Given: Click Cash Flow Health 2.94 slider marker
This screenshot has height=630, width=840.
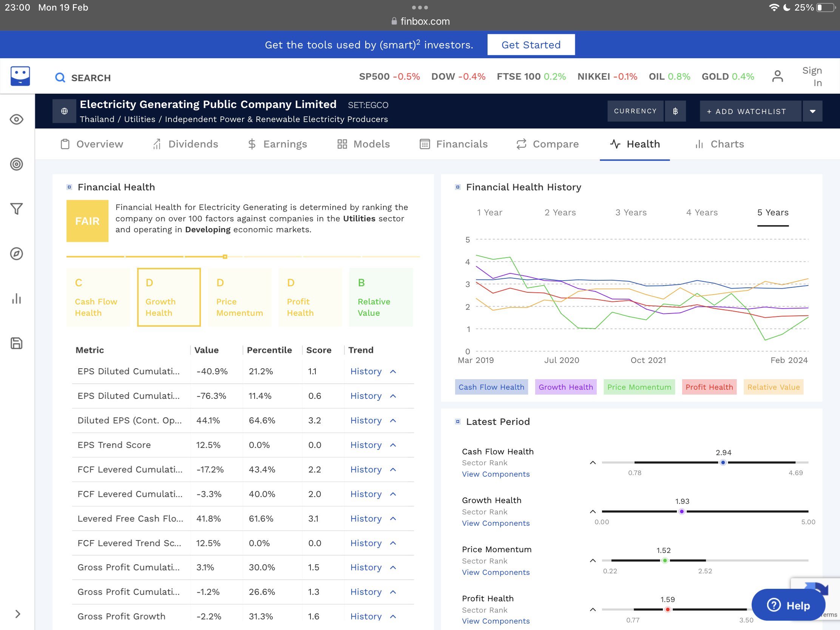Looking at the screenshot, I should tap(723, 463).
